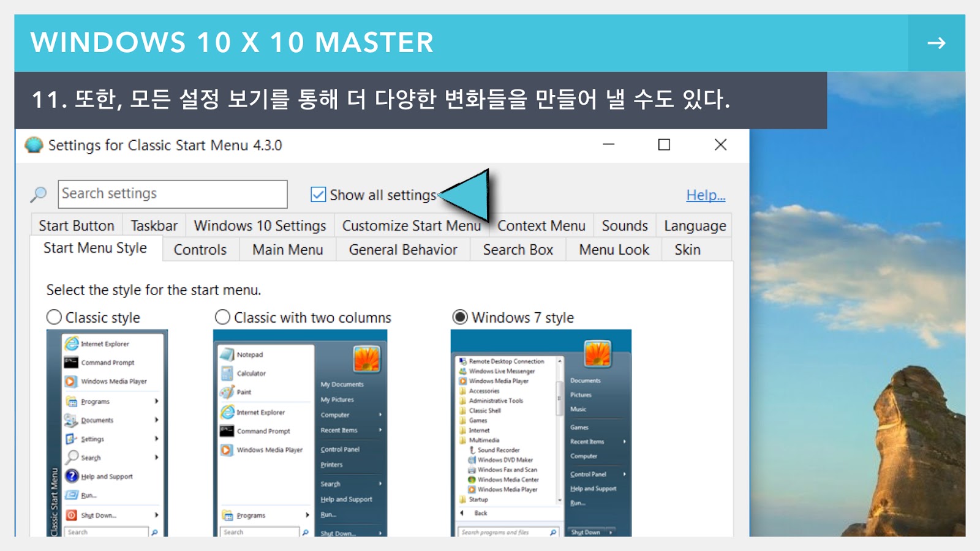Click the next arrow in the slide header
The height and width of the screenshot is (551, 980).
936,43
